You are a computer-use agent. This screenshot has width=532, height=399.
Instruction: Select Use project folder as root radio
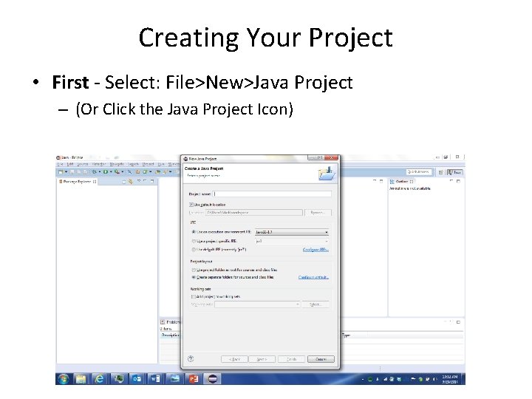click(x=194, y=270)
